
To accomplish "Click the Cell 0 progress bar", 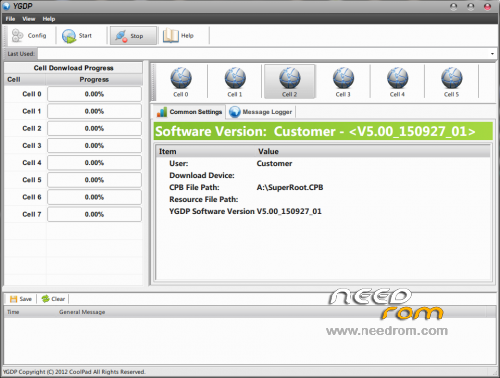I will click(x=94, y=94).
